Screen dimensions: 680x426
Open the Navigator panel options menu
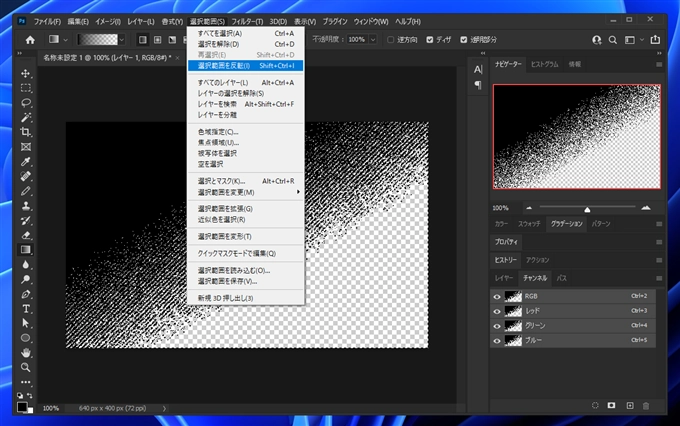(x=657, y=64)
